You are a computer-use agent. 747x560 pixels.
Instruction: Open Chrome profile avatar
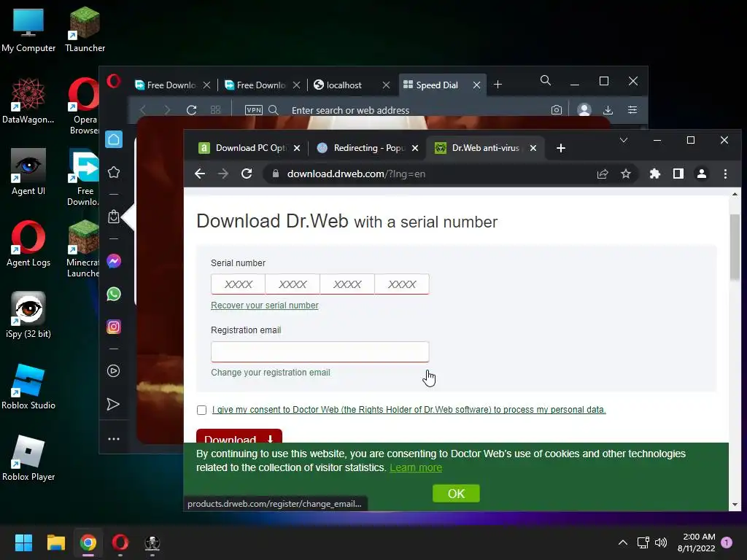tap(702, 174)
